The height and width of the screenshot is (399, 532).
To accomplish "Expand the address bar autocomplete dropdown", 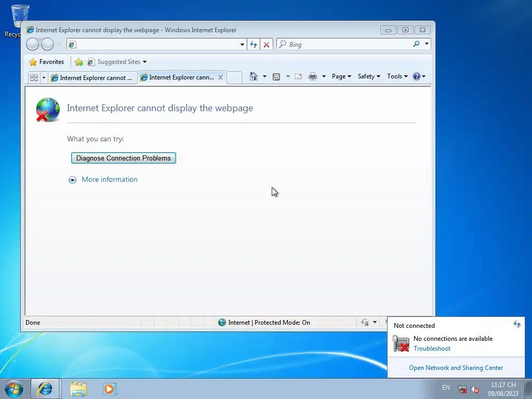I will (242, 45).
